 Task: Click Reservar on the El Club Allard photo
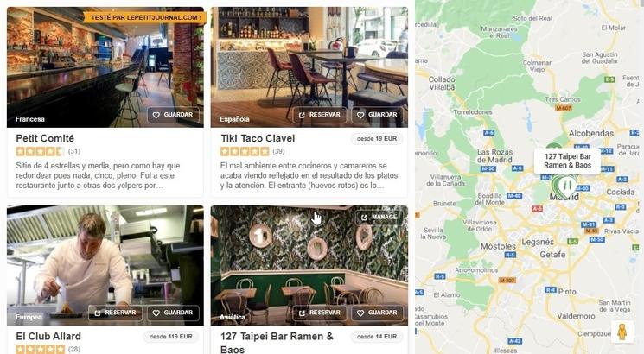point(116,313)
